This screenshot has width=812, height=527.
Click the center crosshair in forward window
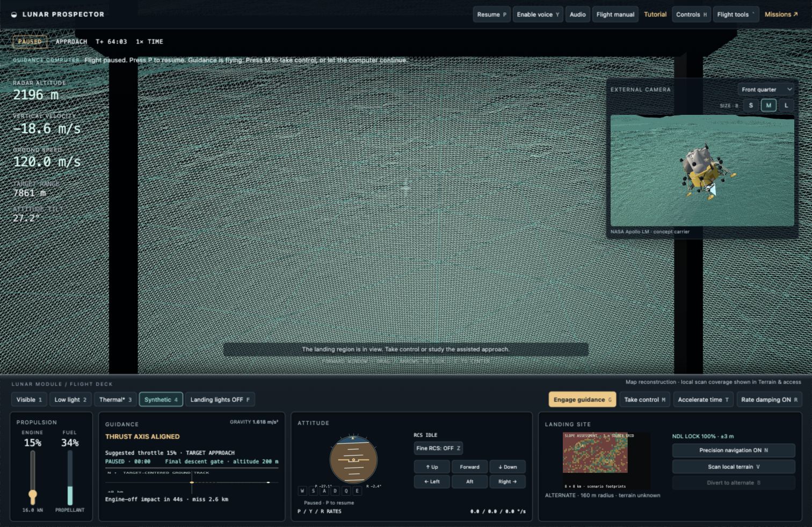coord(405,188)
